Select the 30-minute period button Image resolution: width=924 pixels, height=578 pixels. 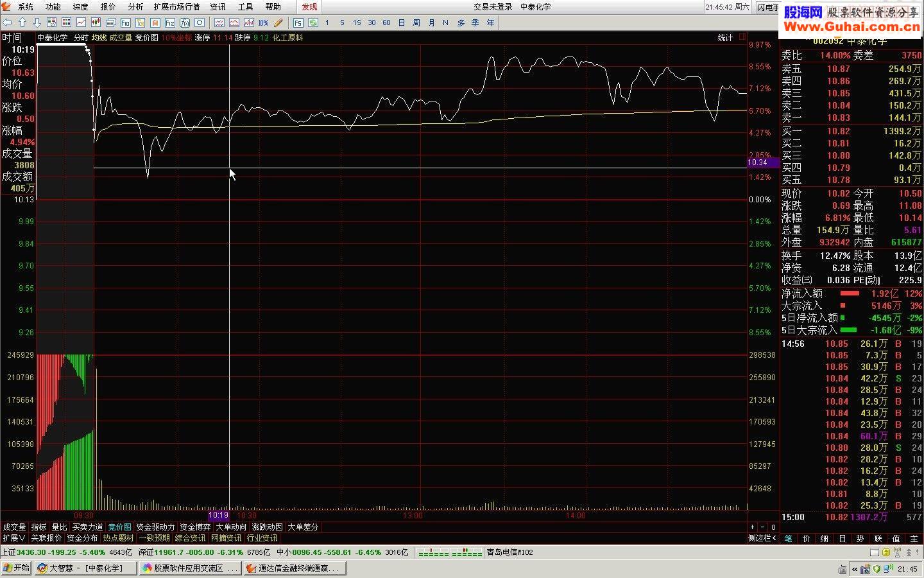click(372, 22)
